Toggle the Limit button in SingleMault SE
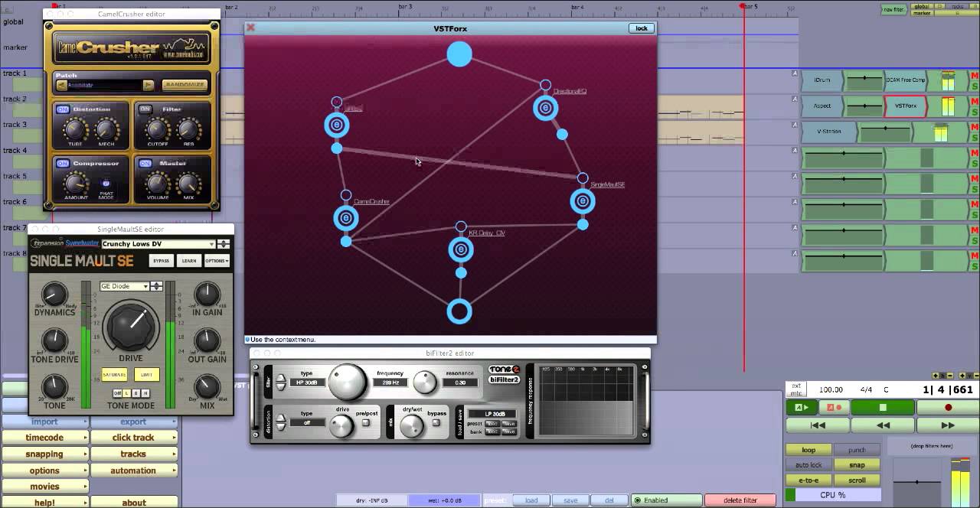 145,375
